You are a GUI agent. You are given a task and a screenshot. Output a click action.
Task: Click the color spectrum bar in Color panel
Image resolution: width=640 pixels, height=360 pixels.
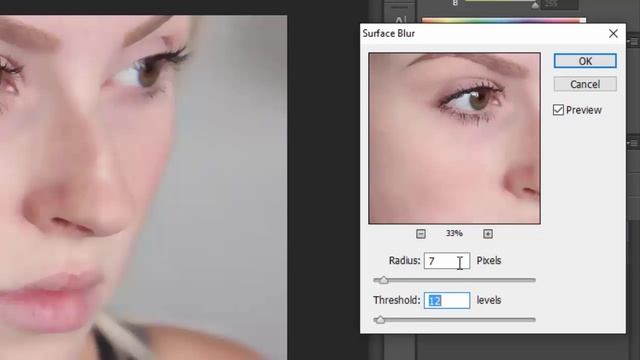point(504,20)
